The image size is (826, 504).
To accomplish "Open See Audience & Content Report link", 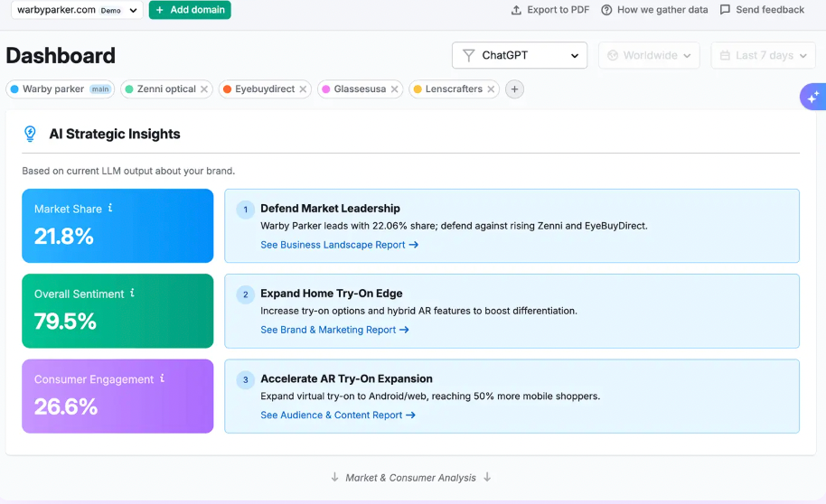I will pyautogui.click(x=337, y=415).
